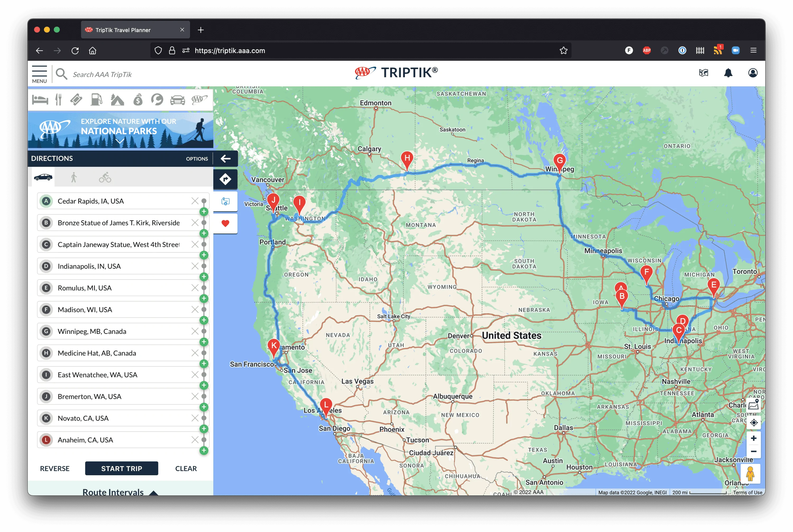Image resolution: width=793 pixels, height=532 pixels.
Task: Add a stop after Anaheim, CA
Action: coord(204,451)
